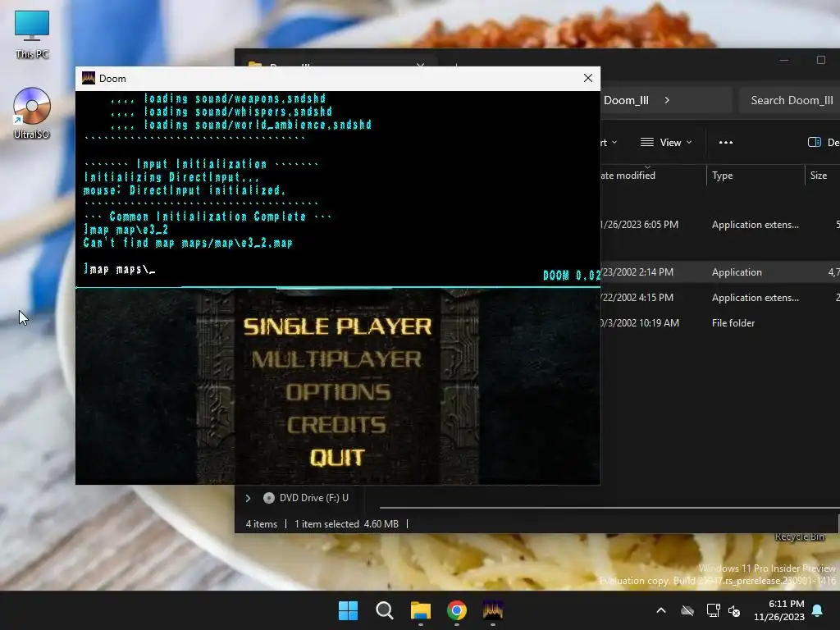Image resolution: width=840 pixels, height=630 pixels.
Task: Select Multiplayer in the Doom menu
Action: coord(337,359)
